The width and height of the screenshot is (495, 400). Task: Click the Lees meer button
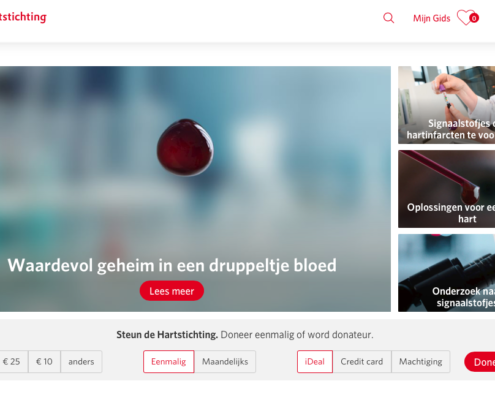click(x=172, y=291)
